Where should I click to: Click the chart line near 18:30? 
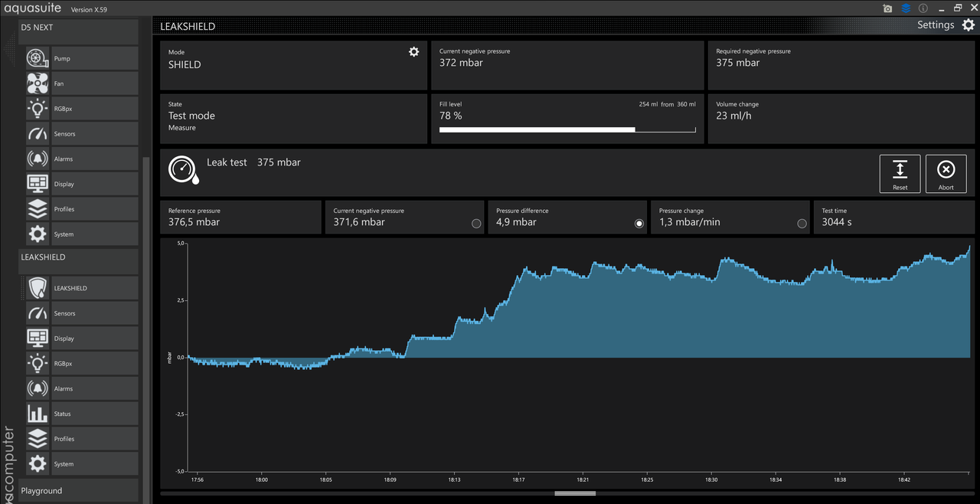tap(712, 280)
